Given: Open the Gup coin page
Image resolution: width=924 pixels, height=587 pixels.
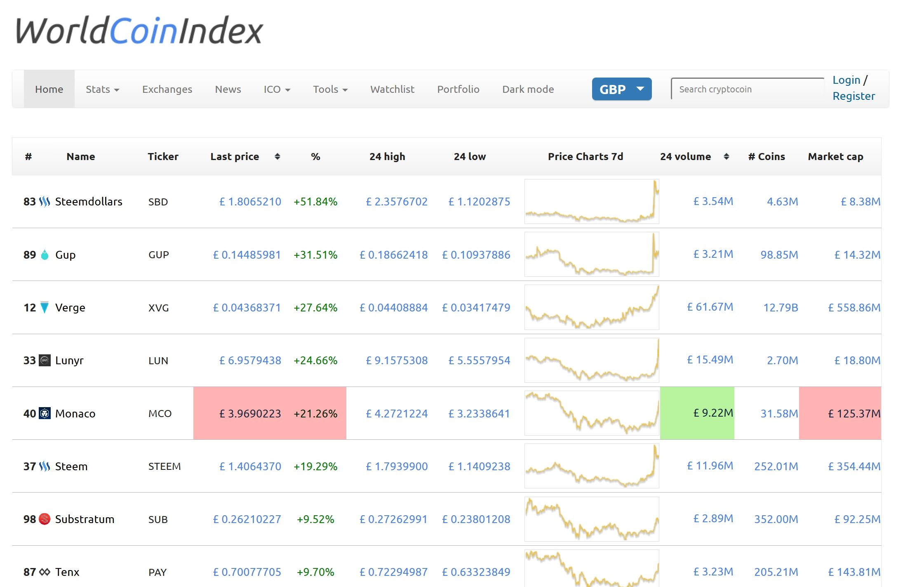Looking at the screenshot, I should tap(65, 255).
